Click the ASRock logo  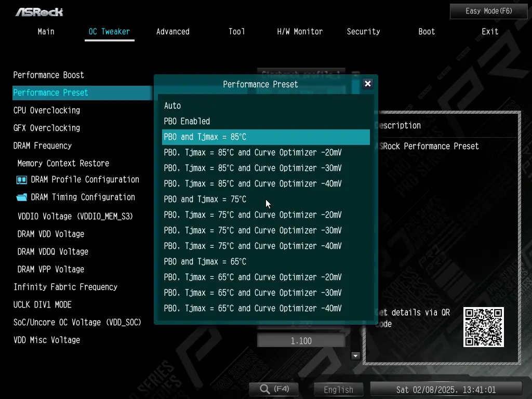pyautogui.click(x=39, y=12)
